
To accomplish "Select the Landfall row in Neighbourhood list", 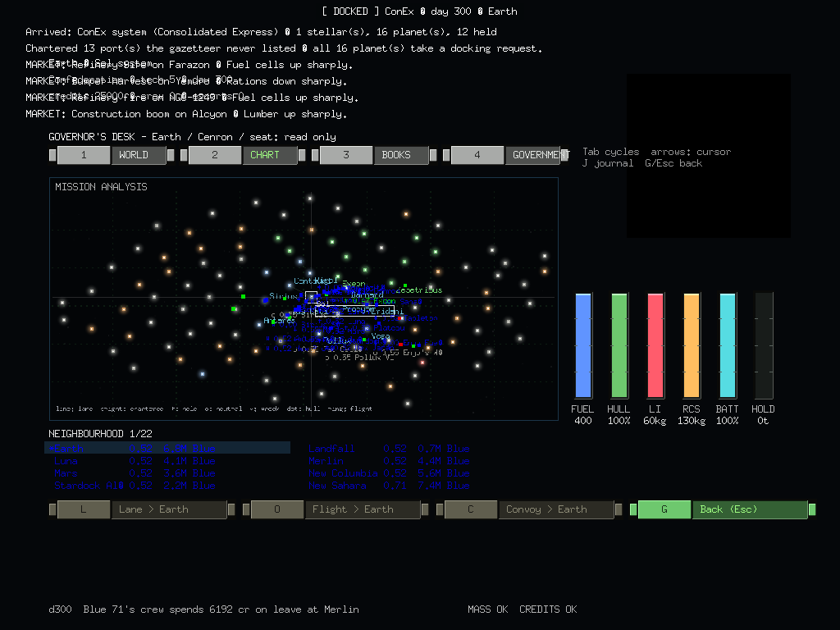I will [x=389, y=449].
